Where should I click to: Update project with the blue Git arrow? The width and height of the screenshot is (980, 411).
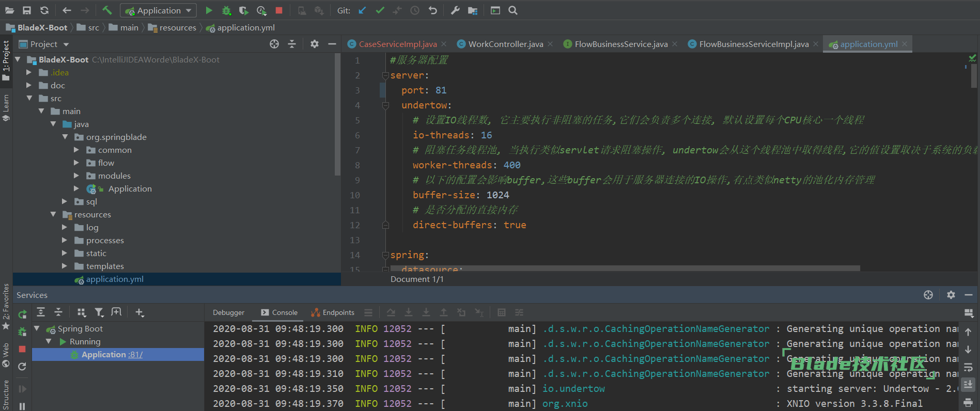(362, 10)
